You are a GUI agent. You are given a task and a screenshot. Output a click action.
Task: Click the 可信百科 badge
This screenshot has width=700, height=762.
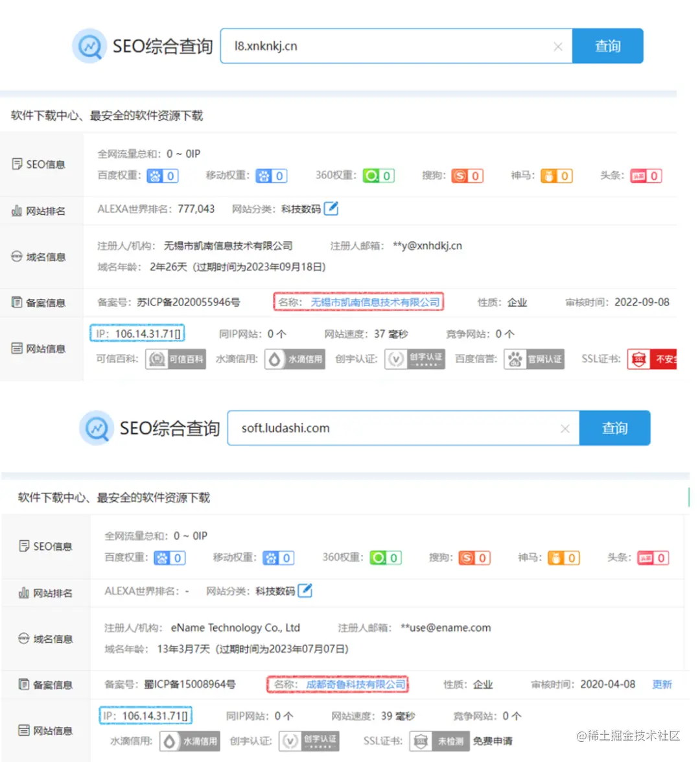point(176,359)
